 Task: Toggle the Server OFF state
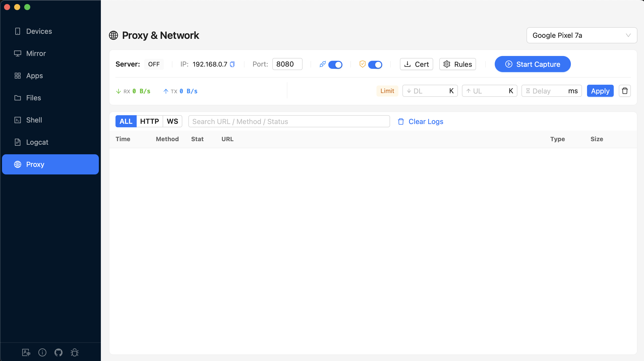pos(154,64)
